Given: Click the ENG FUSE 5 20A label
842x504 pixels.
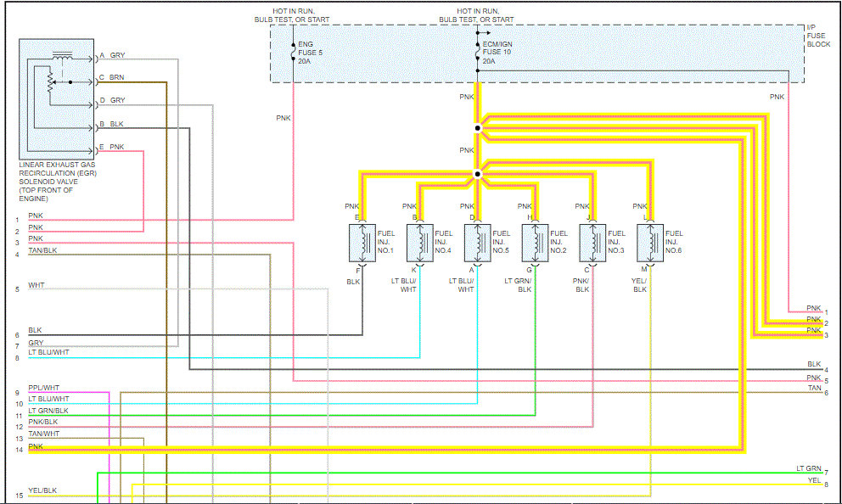Looking at the screenshot, I should click(x=311, y=53).
